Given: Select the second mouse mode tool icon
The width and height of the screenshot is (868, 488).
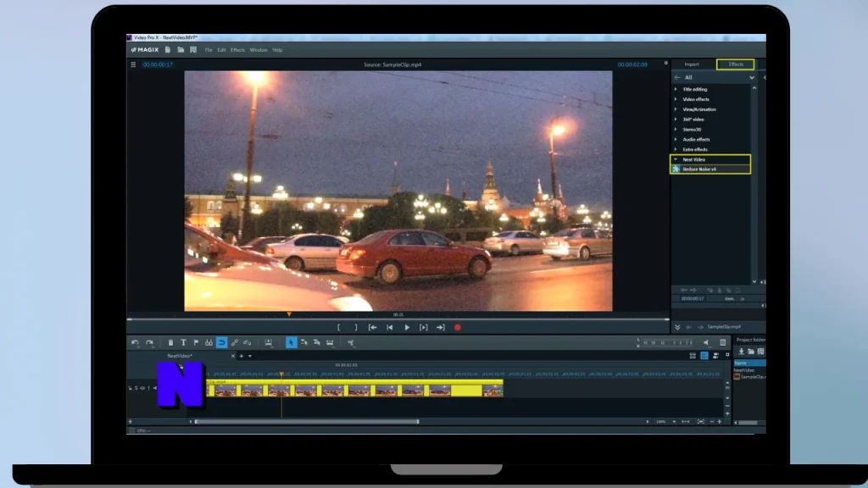Looking at the screenshot, I should [304, 343].
